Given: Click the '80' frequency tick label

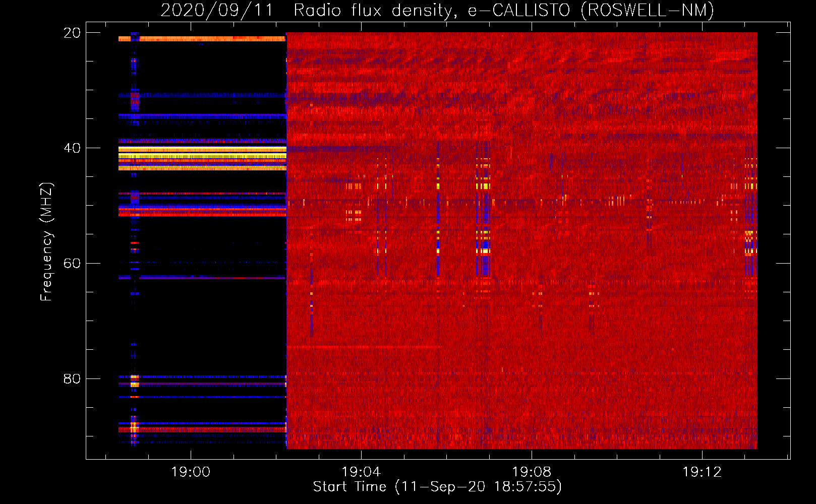Looking at the screenshot, I should coord(72,379).
